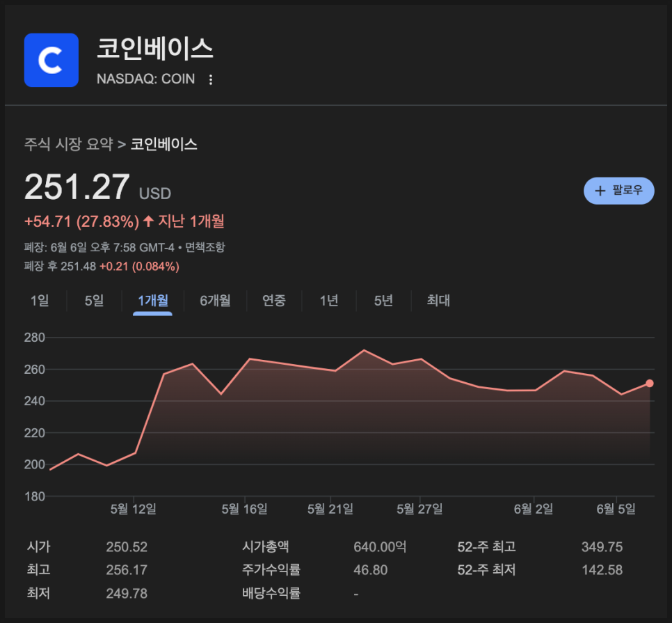Image resolution: width=672 pixels, height=623 pixels.
Task: Click the NASDAQ: COIN ticker text
Action: [145, 79]
